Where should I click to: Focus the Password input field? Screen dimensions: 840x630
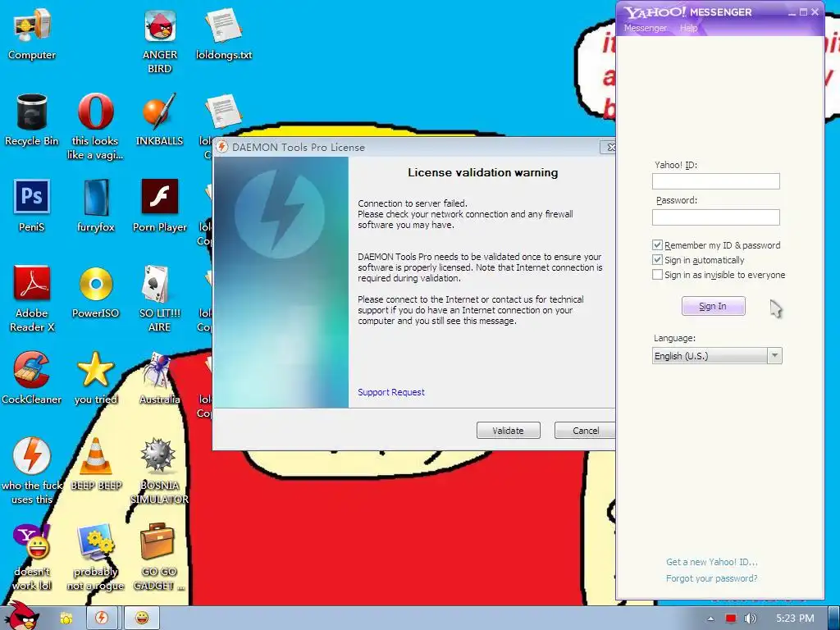point(715,217)
